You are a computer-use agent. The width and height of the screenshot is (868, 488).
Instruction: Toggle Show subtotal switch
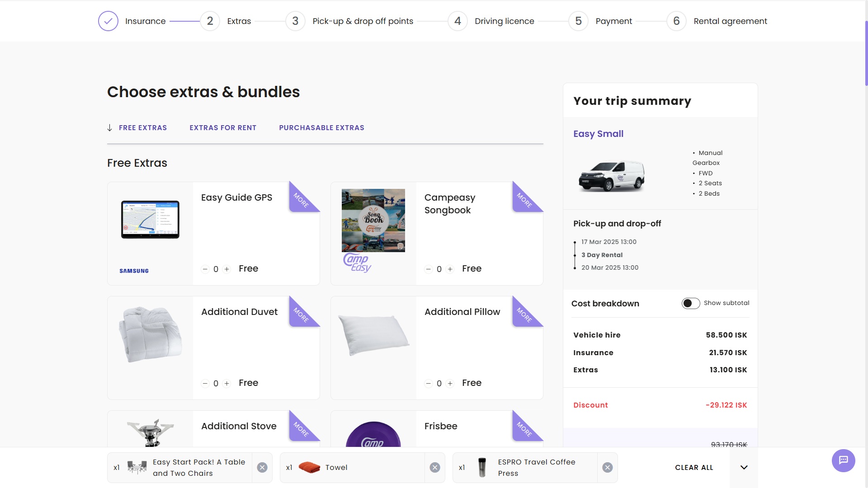[691, 303]
